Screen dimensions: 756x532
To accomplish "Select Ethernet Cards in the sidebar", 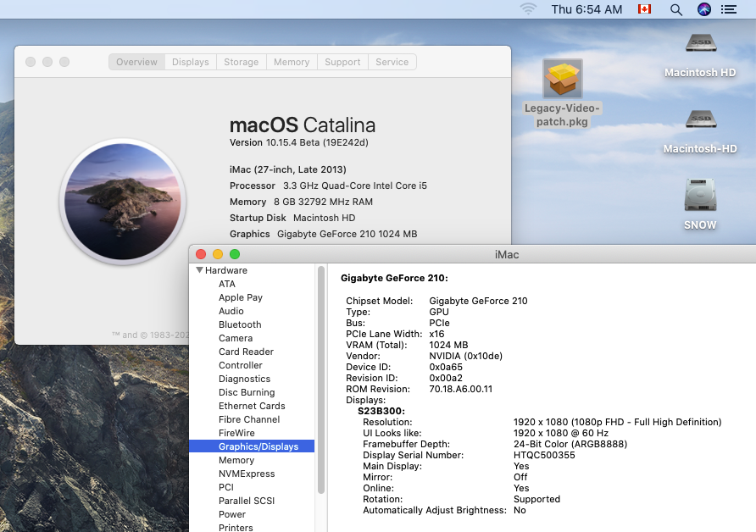I will [252, 406].
